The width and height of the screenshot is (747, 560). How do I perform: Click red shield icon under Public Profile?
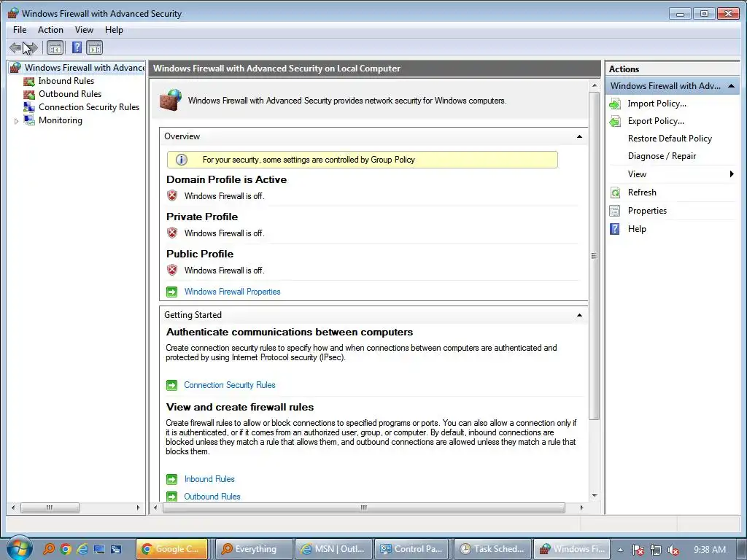172,270
